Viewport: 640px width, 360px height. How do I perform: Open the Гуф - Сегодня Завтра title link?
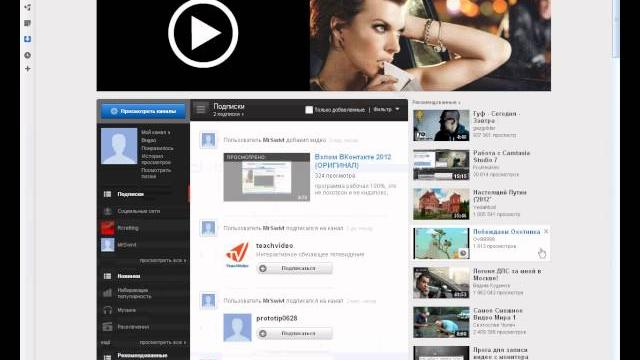(x=496, y=117)
